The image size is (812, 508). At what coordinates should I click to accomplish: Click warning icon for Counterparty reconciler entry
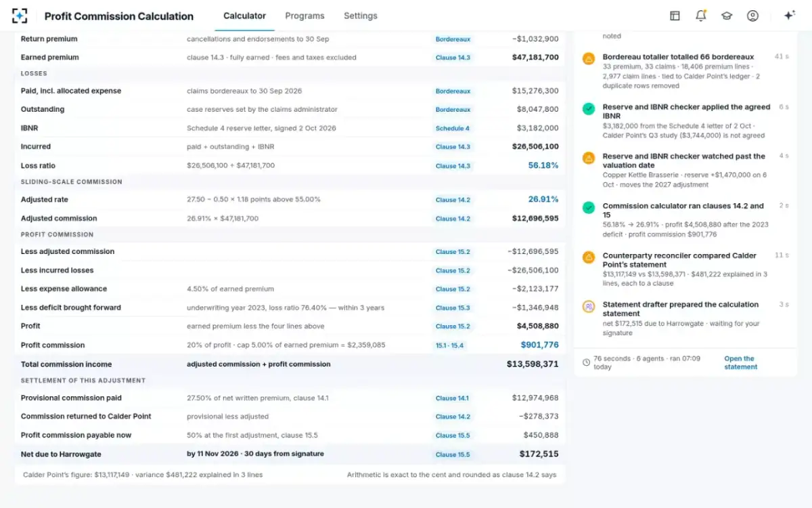coord(589,257)
